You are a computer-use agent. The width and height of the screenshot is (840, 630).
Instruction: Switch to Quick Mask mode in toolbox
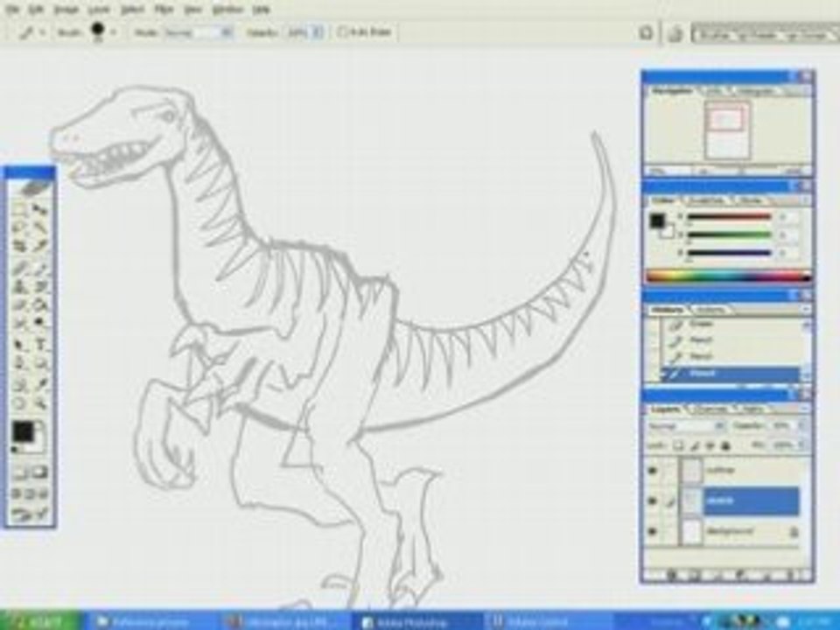[39, 473]
